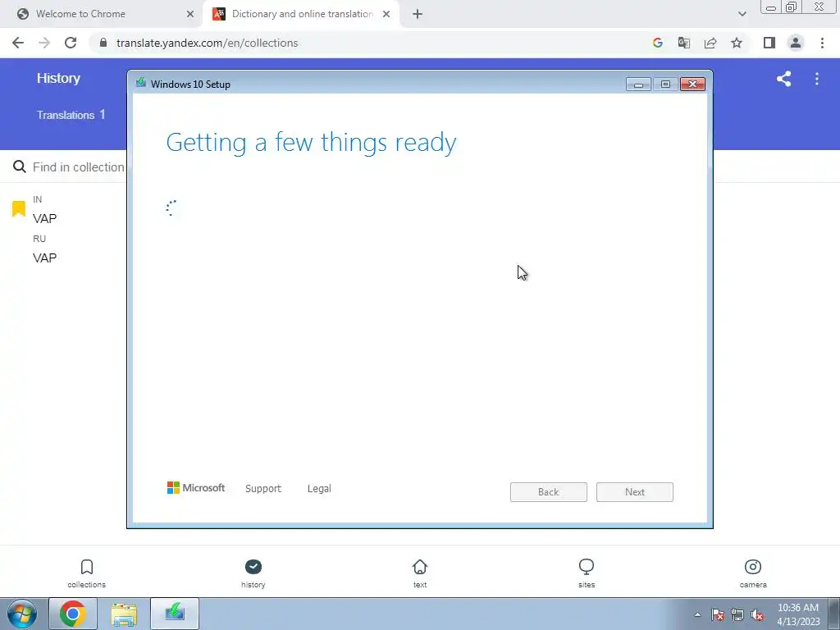Click the Back button in Windows 10 Setup
Viewport: 840px width, 630px height.
click(549, 492)
